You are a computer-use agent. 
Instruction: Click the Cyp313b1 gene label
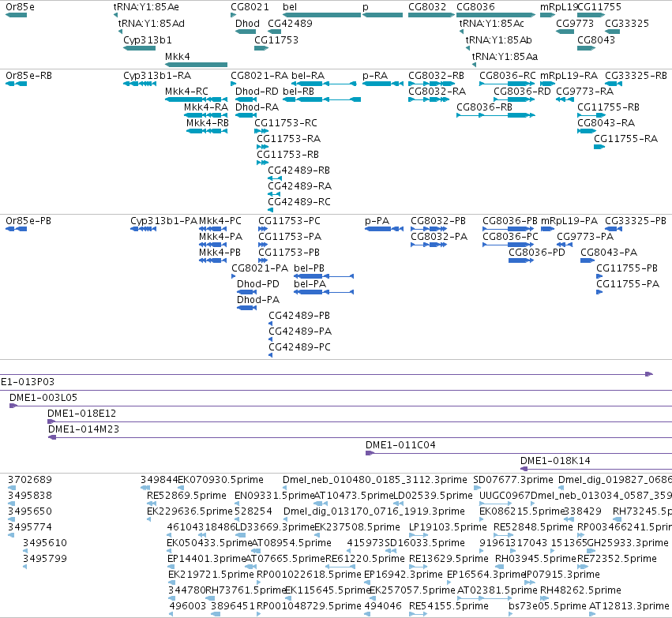(x=148, y=39)
